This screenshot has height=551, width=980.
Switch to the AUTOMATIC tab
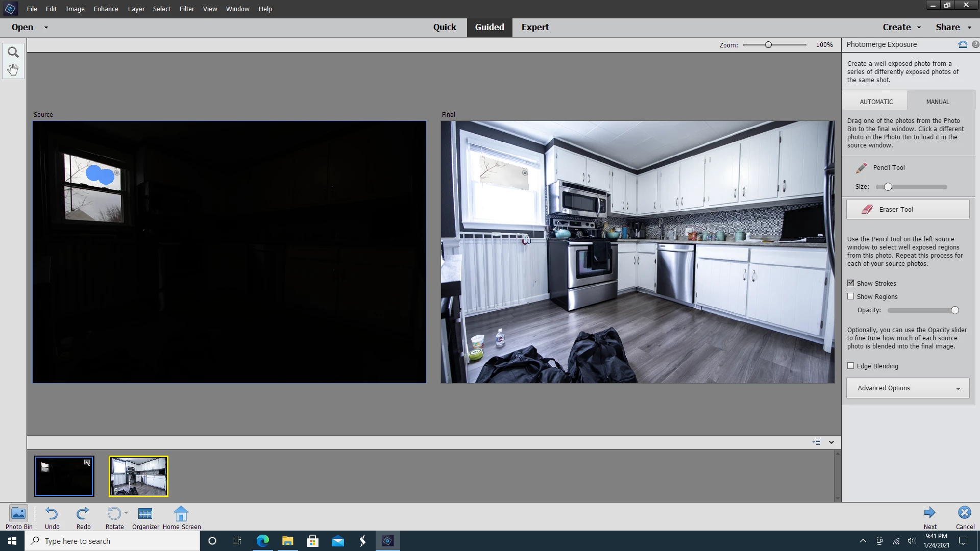tap(876, 102)
